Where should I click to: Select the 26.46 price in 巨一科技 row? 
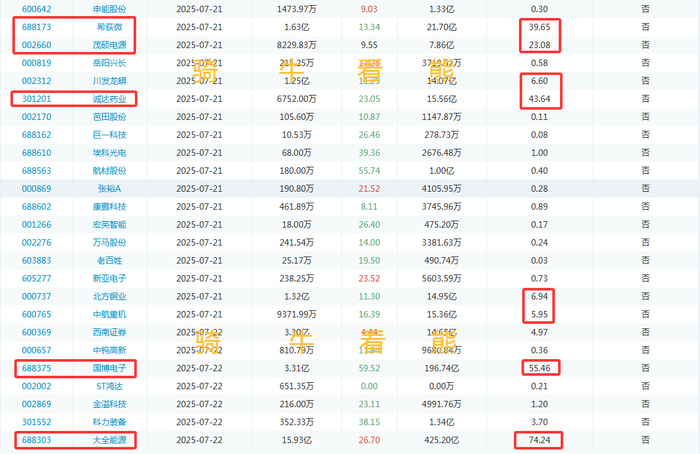[369, 135]
